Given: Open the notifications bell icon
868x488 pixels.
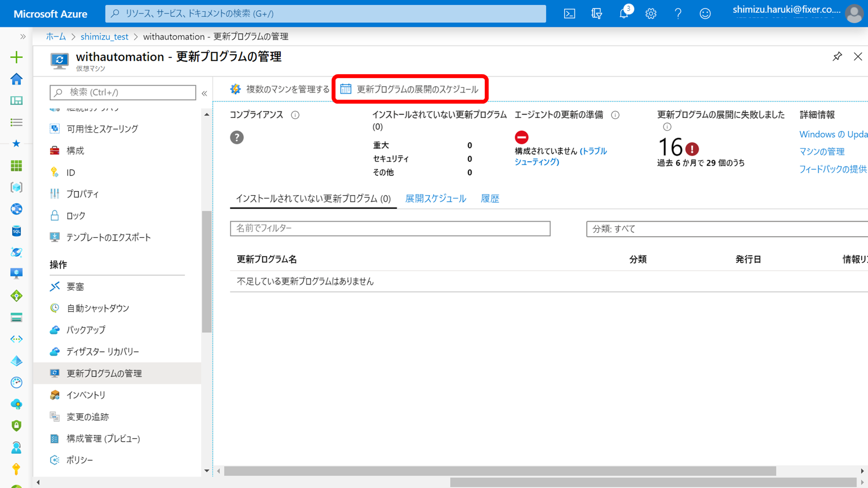Looking at the screenshot, I should tap(624, 14).
